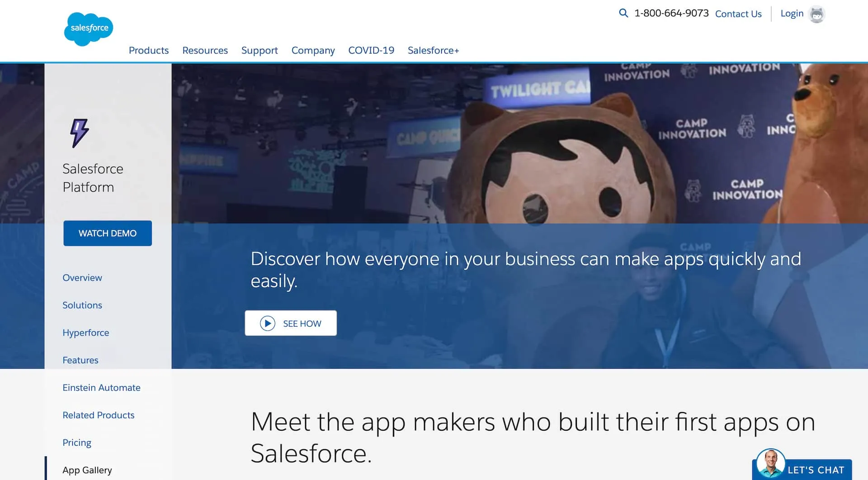868x480 pixels.
Task: Expand the Company navigation menu
Action: tap(313, 50)
